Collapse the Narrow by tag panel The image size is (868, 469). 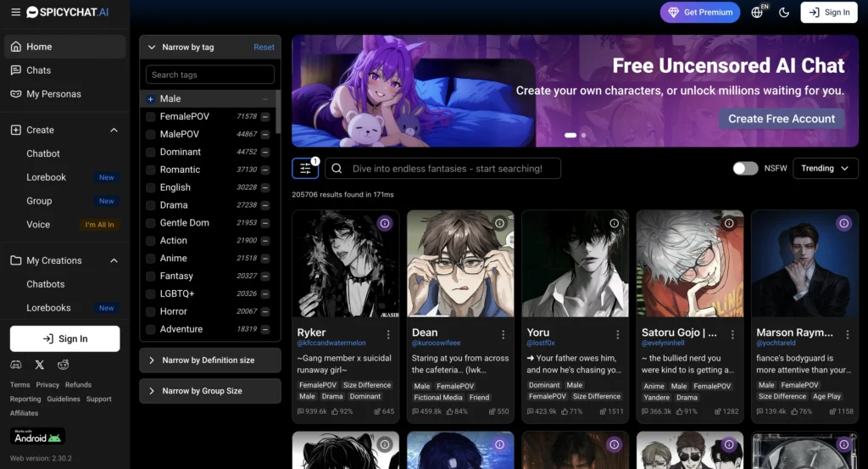click(x=152, y=47)
